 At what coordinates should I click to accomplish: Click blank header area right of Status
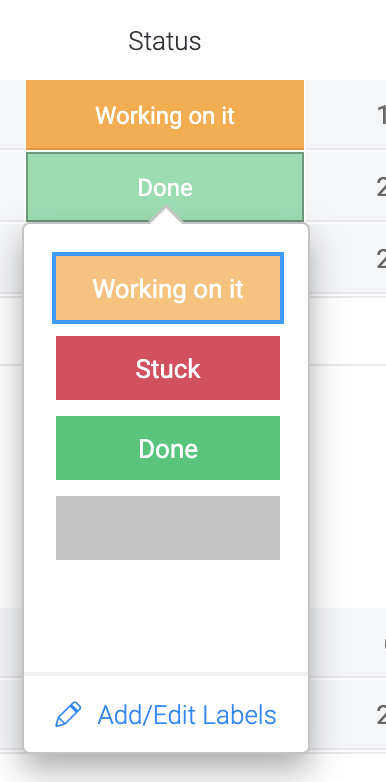[294, 40]
